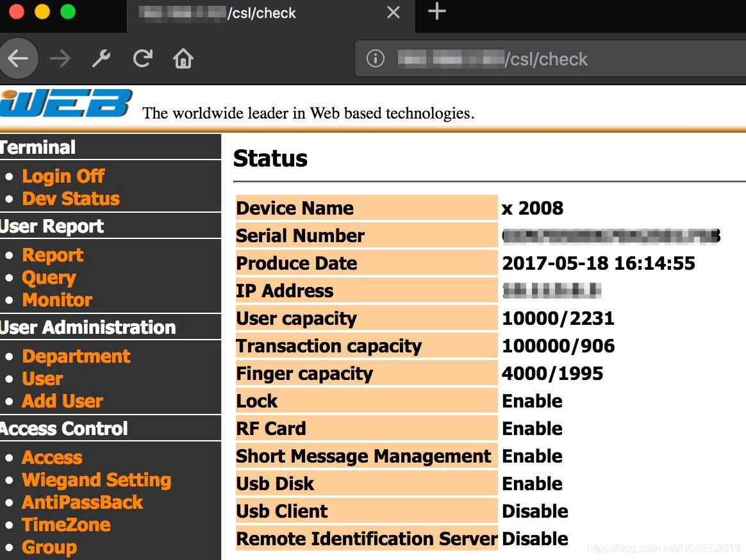Viewport: 746px width, 560px height.
Task: Open the wrench developer tools icon
Action: click(101, 58)
